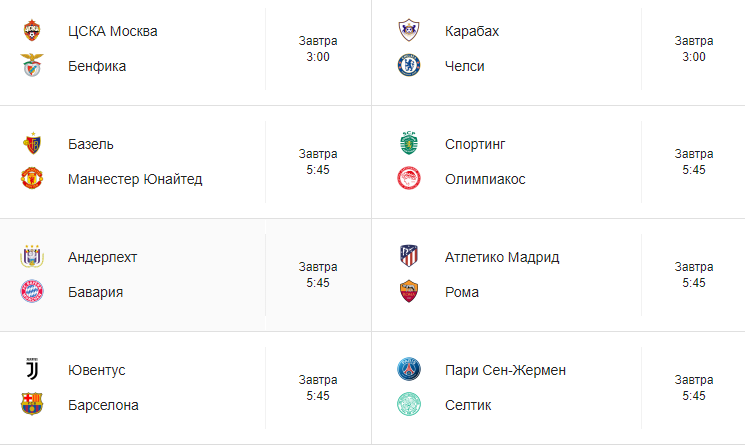Open the Спортинг team name link
This screenshot has width=745, height=445.
coord(475,144)
